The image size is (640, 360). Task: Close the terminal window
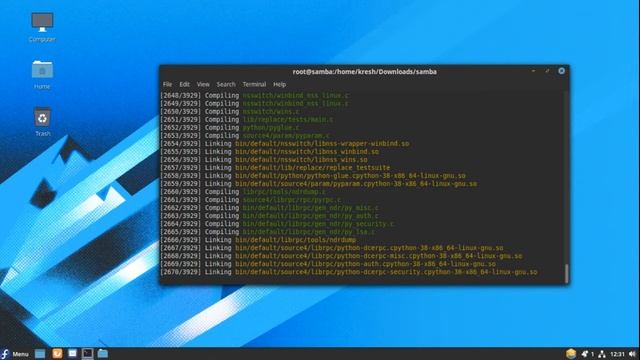(562, 71)
